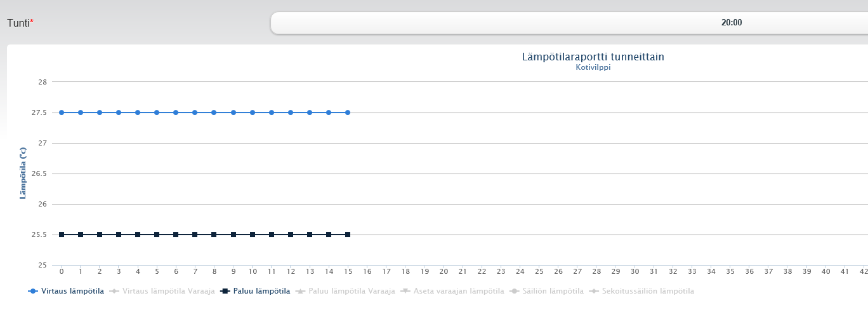Click the chart title Lämpötilaraportti tunneittain
The height and width of the screenshot is (312, 868).
tap(593, 57)
